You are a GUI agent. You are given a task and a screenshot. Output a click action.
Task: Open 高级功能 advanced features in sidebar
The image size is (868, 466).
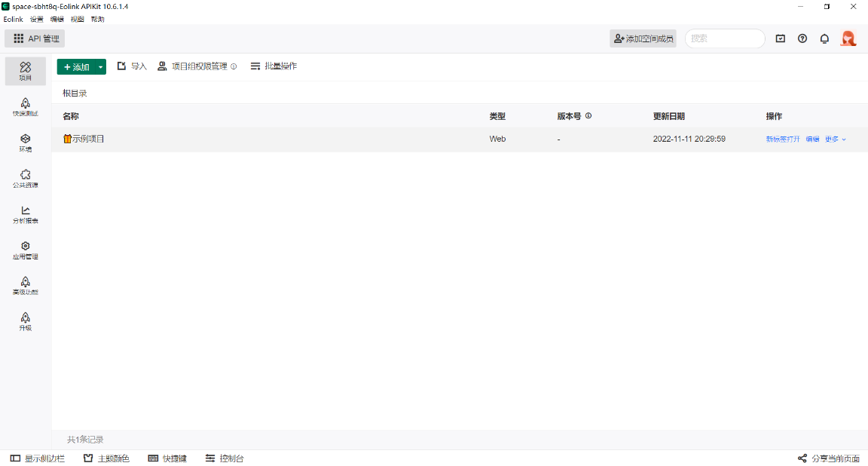coord(26,285)
